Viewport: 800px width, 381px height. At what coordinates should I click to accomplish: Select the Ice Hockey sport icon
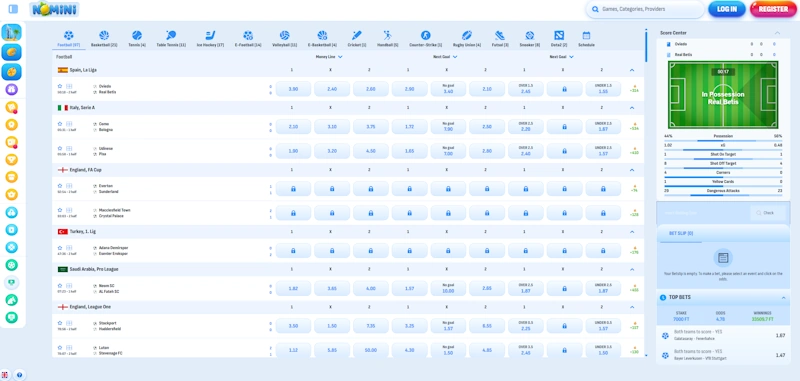[210, 35]
